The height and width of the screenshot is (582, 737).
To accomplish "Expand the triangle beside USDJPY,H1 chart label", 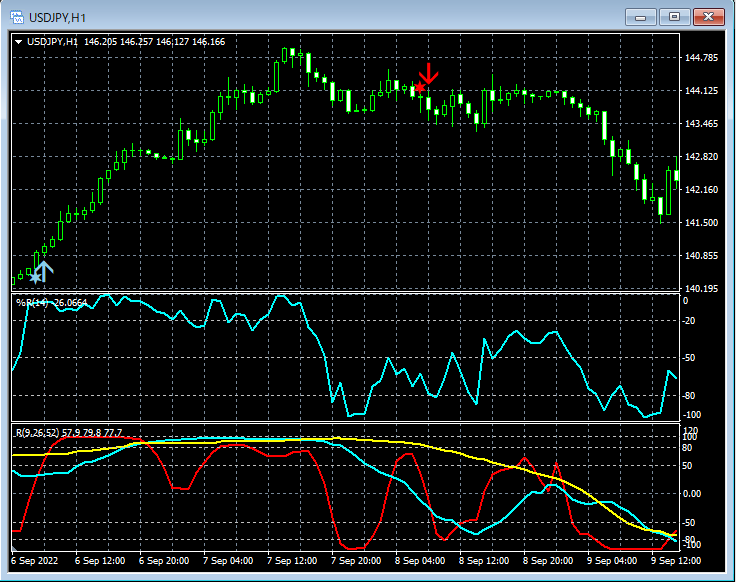I will 18,42.
